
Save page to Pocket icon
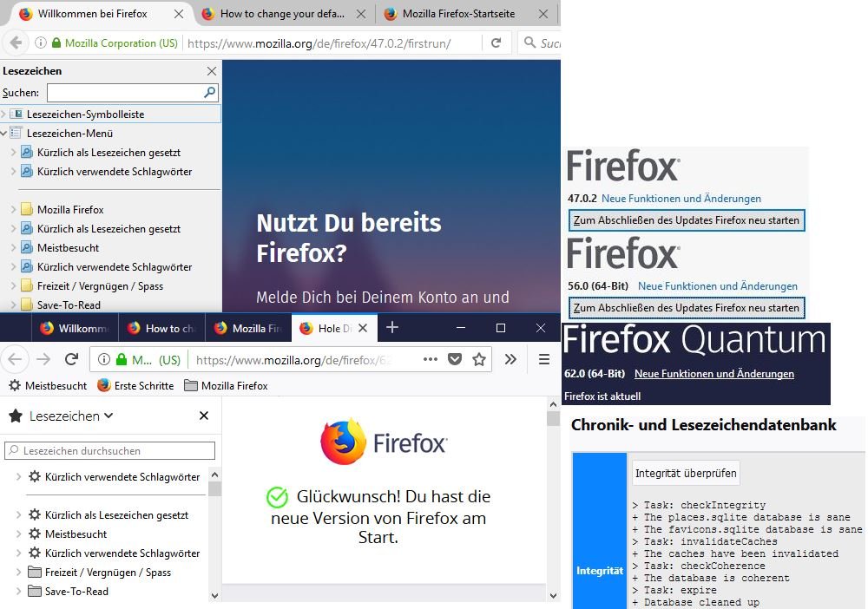[x=455, y=359]
